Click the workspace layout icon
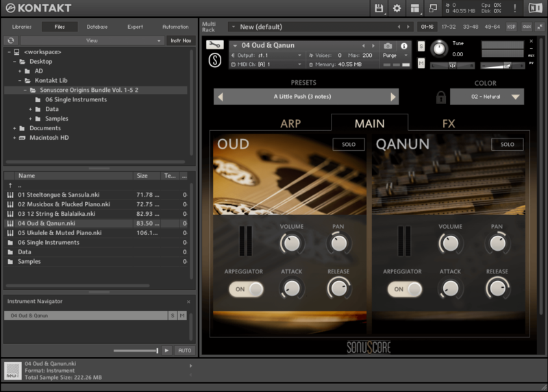This screenshot has height=392, width=548. tap(415, 8)
